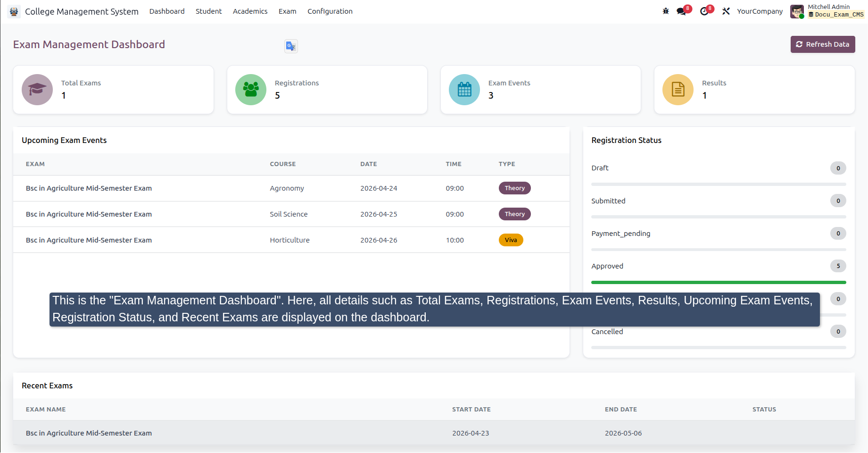Image resolution: width=868 pixels, height=453 pixels.
Task: Click the Horticulture course cell
Action: point(289,240)
